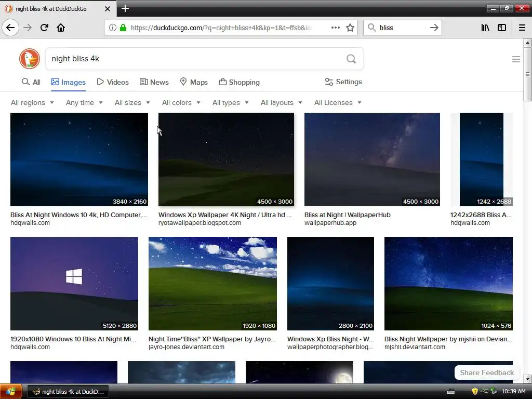Bookmark this page with the star

click(350, 28)
